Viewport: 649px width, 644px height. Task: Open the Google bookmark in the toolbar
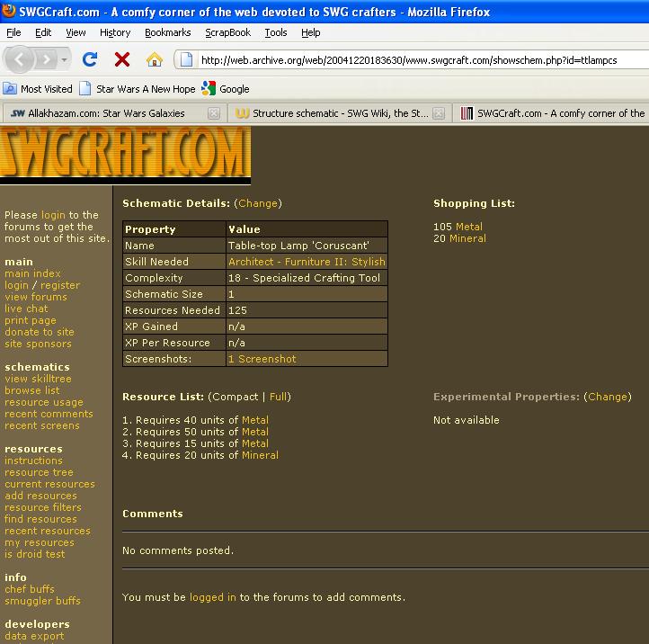point(226,89)
